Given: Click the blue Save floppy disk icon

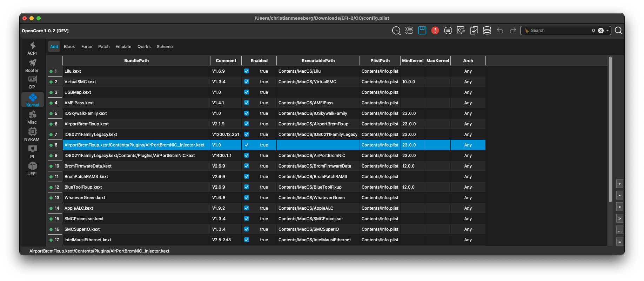Looking at the screenshot, I should tap(422, 31).
